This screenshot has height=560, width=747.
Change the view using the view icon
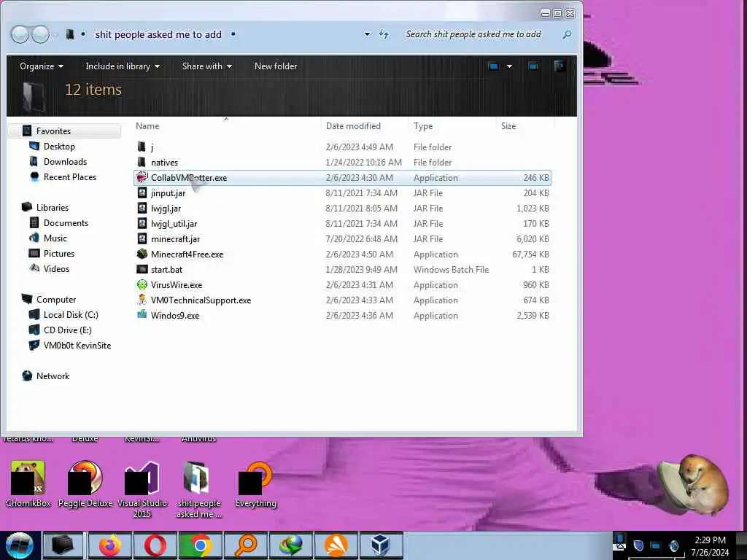pyautogui.click(x=494, y=66)
